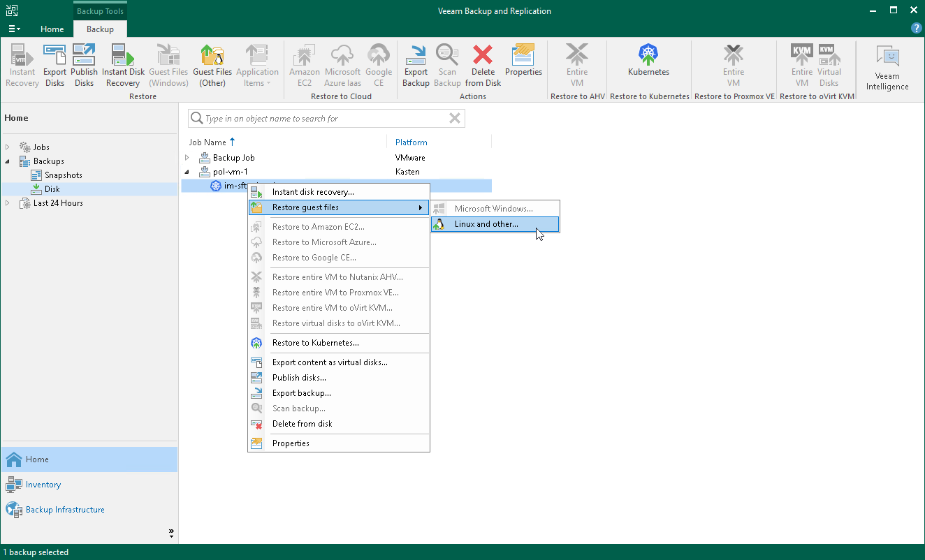
Task: Open the Application Items dropdown
Action: [257, 66]
